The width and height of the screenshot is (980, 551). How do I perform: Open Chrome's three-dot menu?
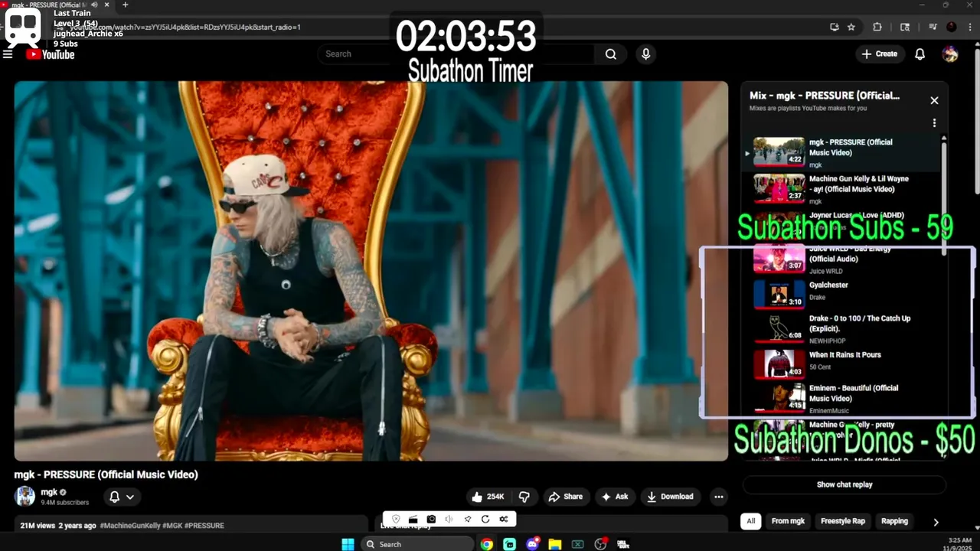click(971, 27)
